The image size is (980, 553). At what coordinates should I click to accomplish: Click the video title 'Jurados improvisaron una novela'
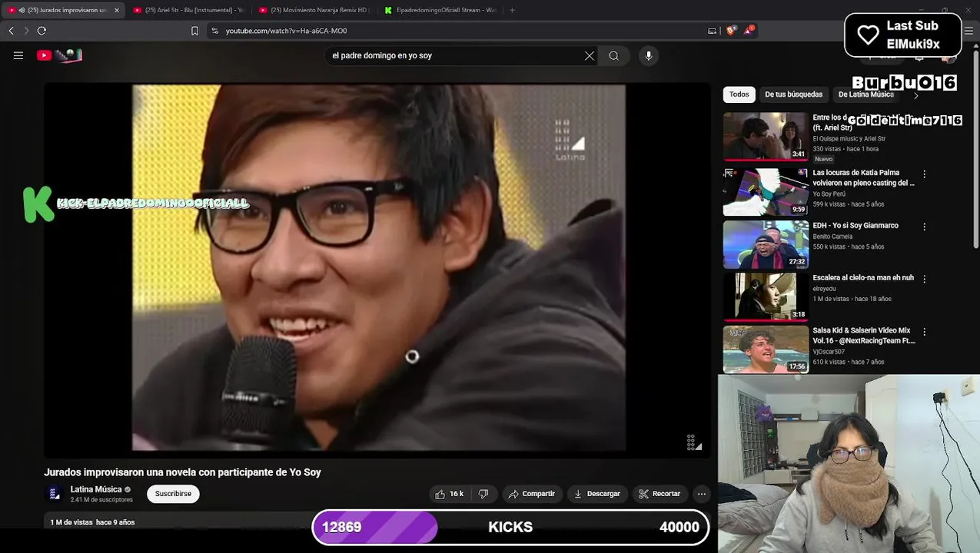coord(182,472)
